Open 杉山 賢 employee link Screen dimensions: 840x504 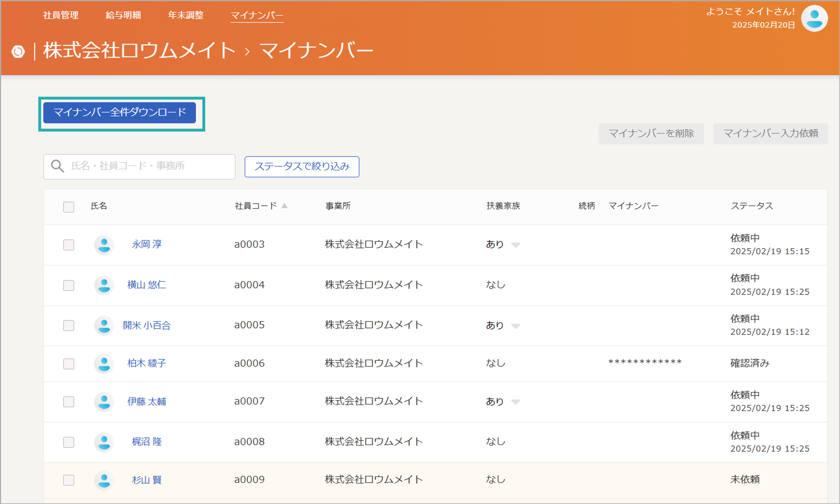[x=147, y=480]
